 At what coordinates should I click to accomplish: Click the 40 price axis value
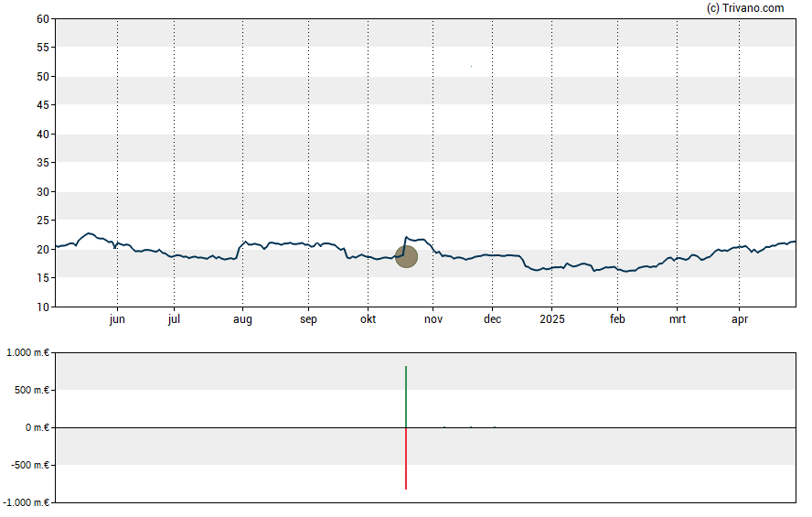tap(43, 135)
